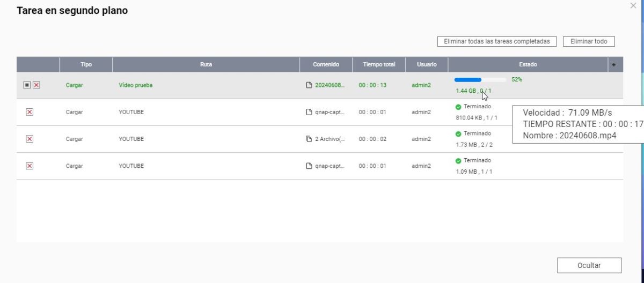Click the 1.44 GB , 0 / 1 status text
This screenshot has width=644, height=283.
pyautogui.click(x=473, y=91)
